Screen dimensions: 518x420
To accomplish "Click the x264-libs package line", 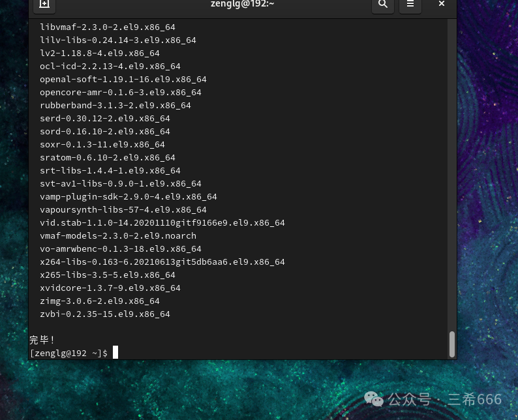I will click(162, 262).
